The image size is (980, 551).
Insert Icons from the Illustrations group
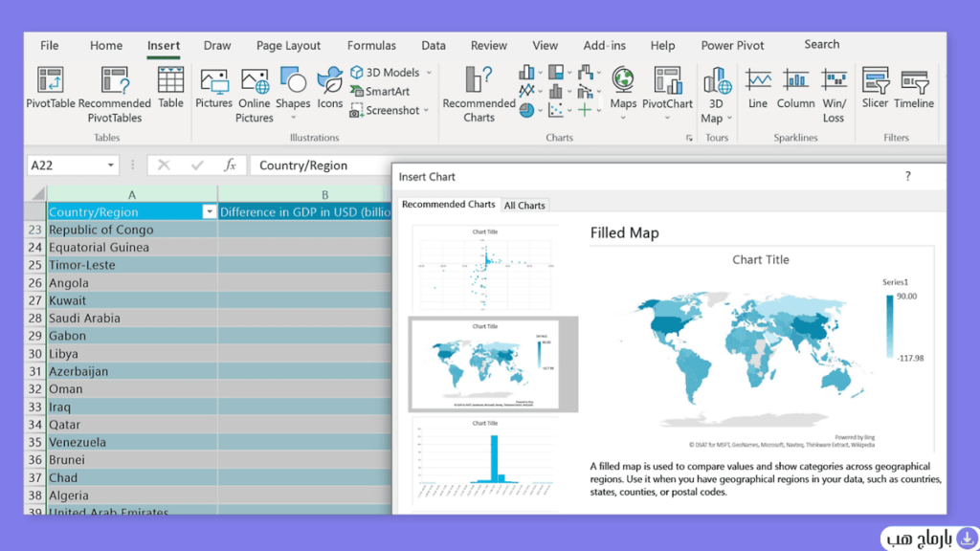(329, 88)
